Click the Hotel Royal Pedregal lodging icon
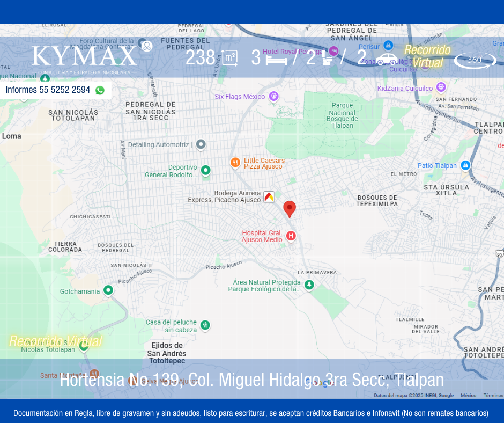This screenshot has width=504, height=423. coord(333,51)
